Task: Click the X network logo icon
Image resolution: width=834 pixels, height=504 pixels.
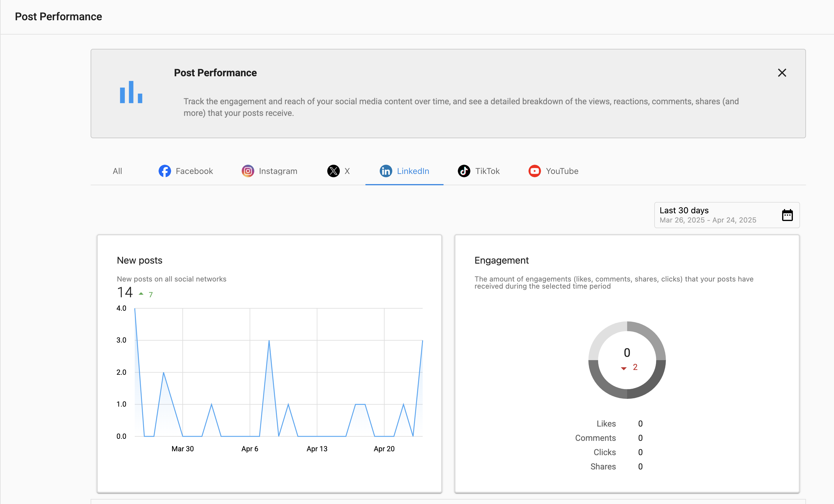Action: [x=334, y=171]
